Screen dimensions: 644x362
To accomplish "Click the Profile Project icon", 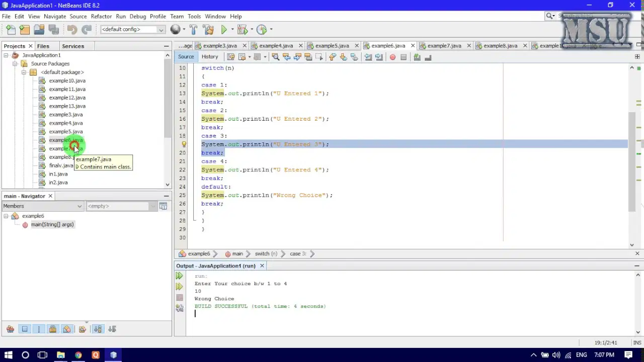I will click(x=262, y=30).
